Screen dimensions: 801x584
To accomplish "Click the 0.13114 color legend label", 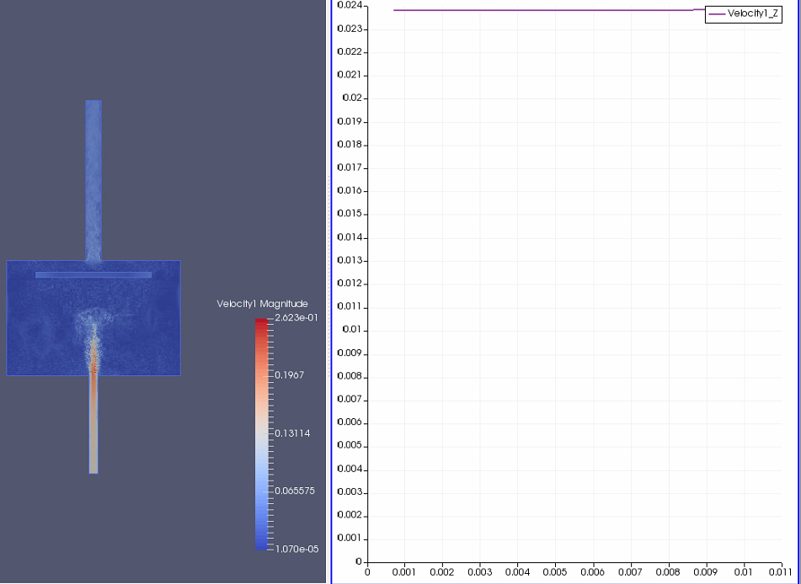I will [x=290, y=433].
